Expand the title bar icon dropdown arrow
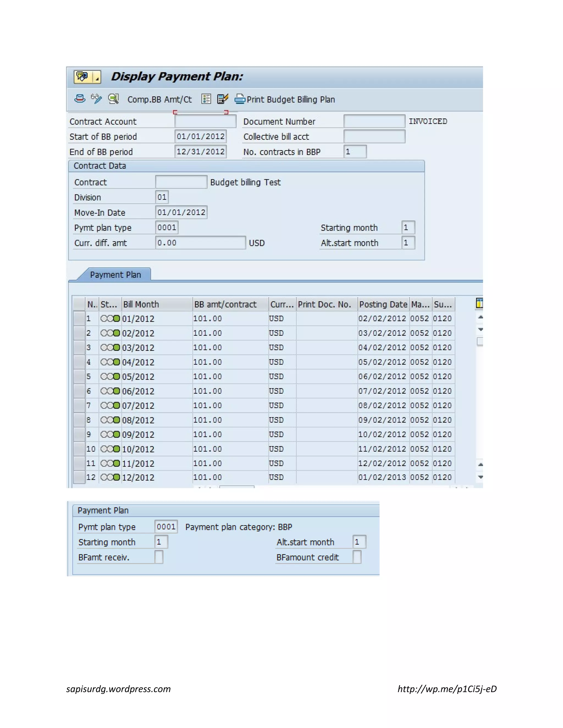563x728 pixels. click(x=97, y=77)
